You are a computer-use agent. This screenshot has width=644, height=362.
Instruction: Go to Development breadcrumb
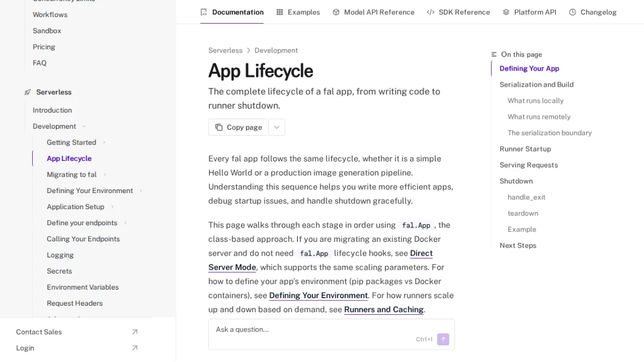point(276,50)
